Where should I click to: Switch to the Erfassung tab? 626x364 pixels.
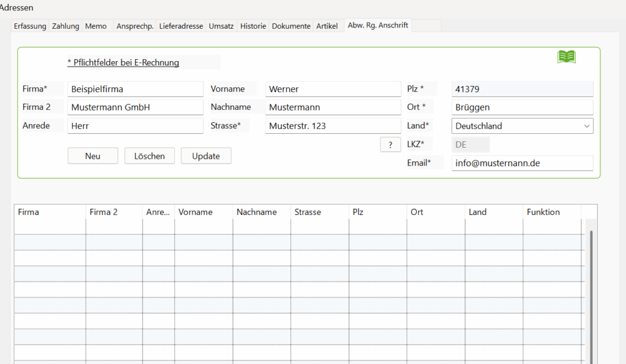(x=30, y=26)
